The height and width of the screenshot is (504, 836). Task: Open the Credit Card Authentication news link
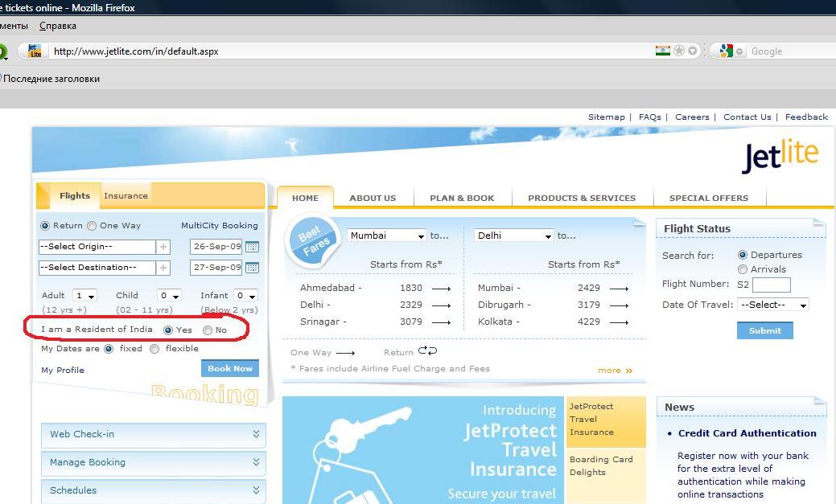[747, 432]
